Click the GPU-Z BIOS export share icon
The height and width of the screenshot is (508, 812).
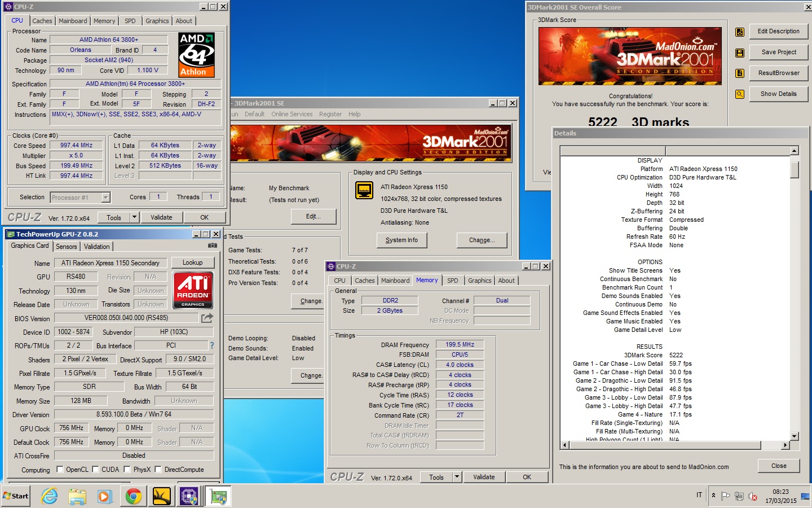[x=208, y=318]
